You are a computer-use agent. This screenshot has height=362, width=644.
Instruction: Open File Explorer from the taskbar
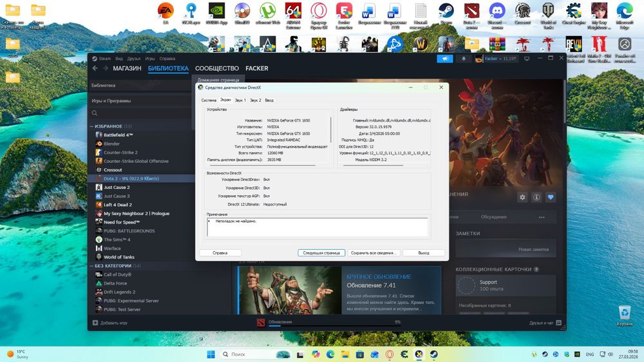(x=345, y=354)
